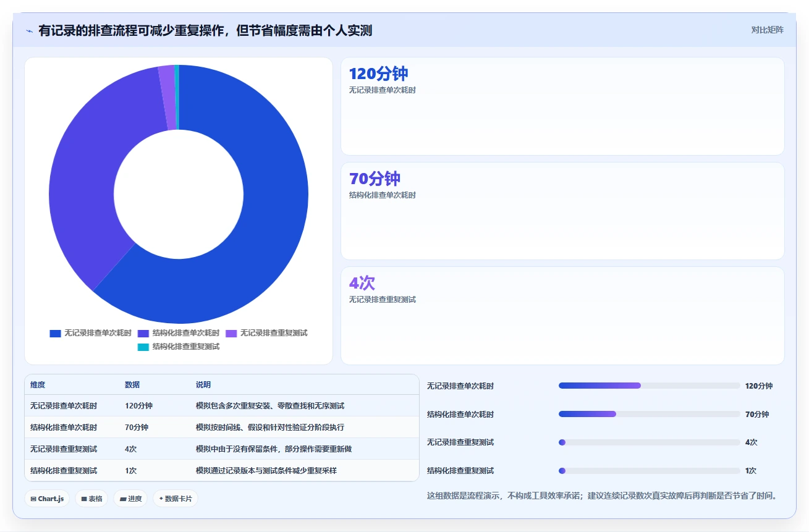Click the 数据卡片 tag chip
This screenshot has height=532, width=809.
176,499
